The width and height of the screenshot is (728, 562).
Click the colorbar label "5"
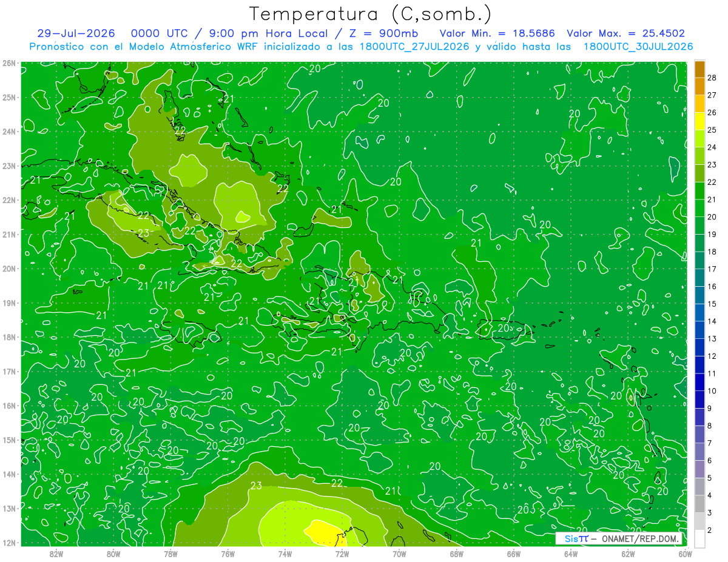click(x=710, y=478)
